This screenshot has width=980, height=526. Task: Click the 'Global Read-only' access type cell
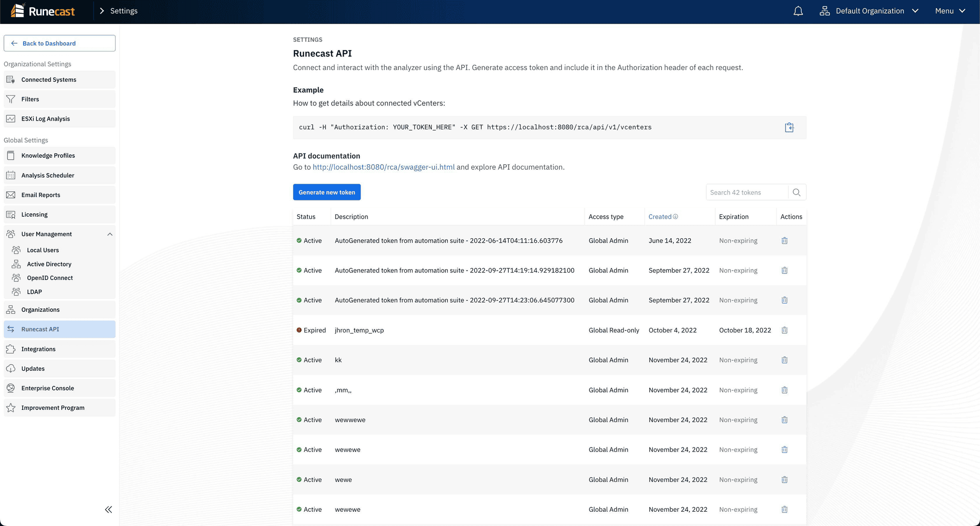[x=614, y=330]
